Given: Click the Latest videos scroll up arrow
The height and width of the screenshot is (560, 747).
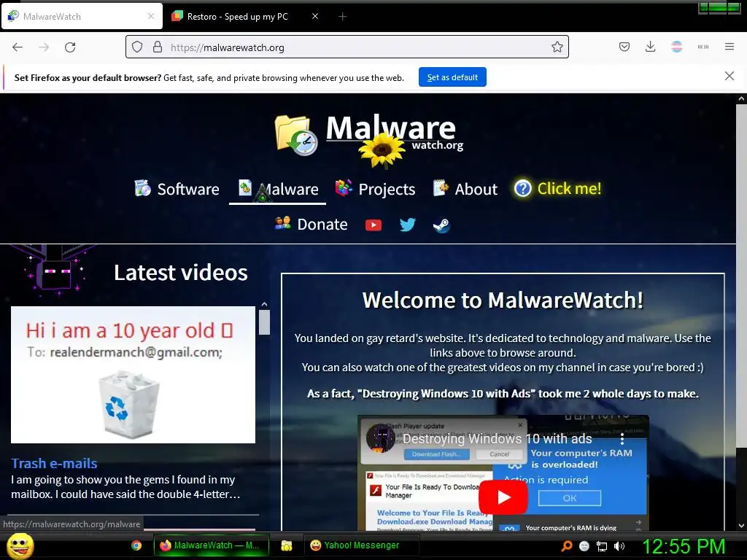Looking at the screenshot, I should (264, 304).
